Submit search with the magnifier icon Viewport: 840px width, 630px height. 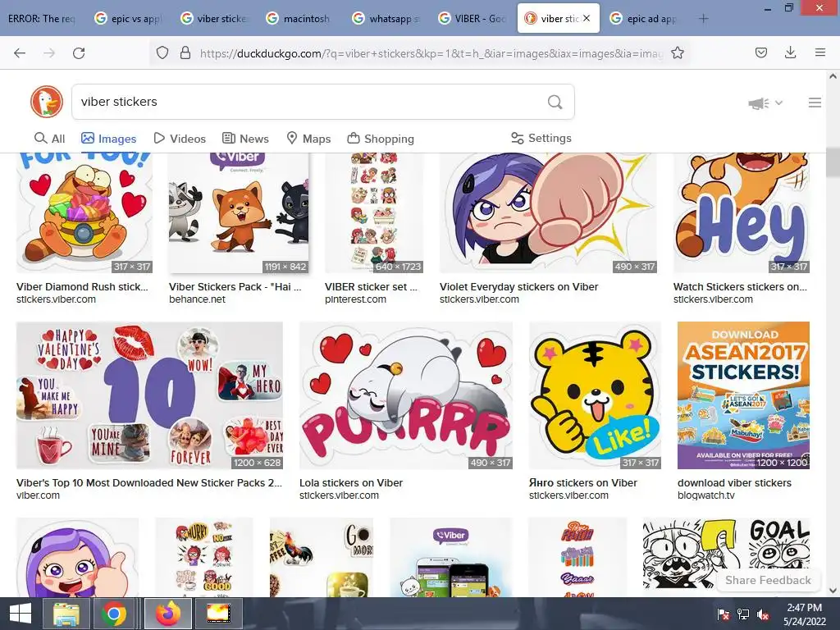(x=555, y=102)
